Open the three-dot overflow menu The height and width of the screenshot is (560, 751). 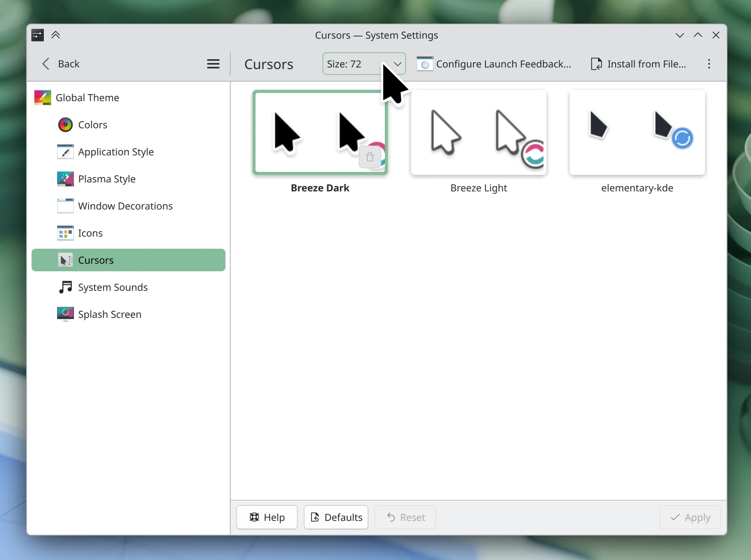pyautogui.click(x=709, y=64)
